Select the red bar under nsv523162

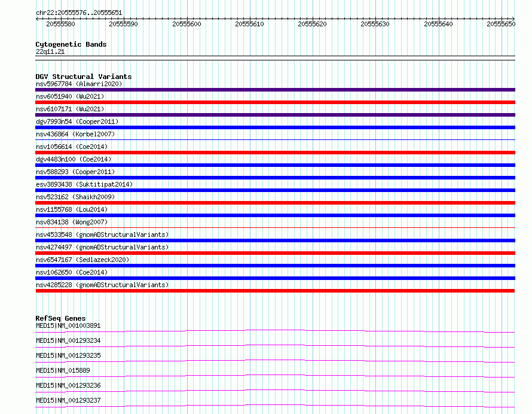(275, 203)
